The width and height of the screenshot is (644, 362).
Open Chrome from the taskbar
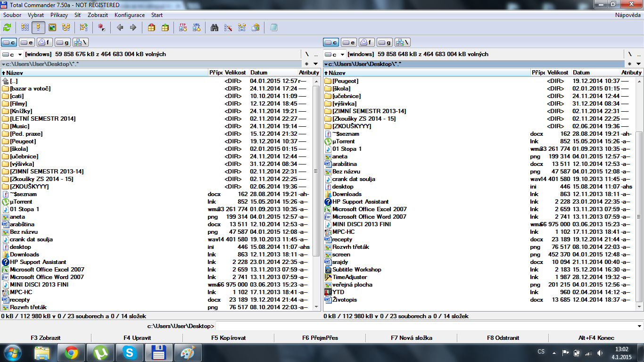pyautogui.click(x=71, y=353)
